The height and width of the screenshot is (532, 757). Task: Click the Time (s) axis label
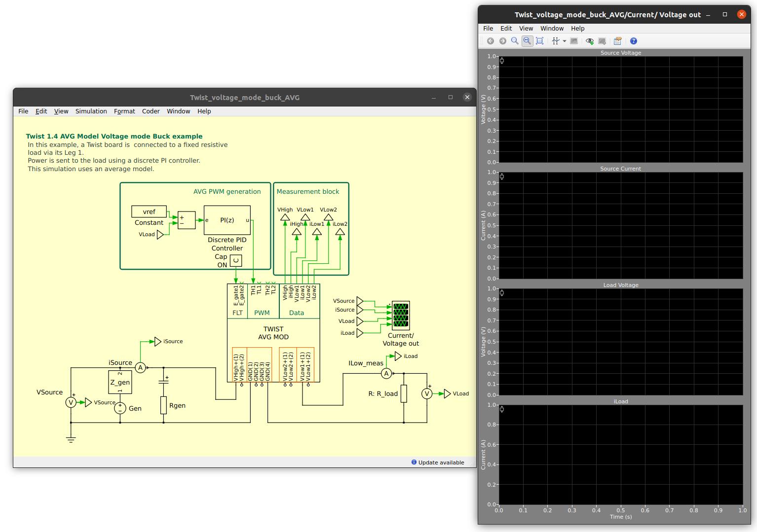pos(621,517)
